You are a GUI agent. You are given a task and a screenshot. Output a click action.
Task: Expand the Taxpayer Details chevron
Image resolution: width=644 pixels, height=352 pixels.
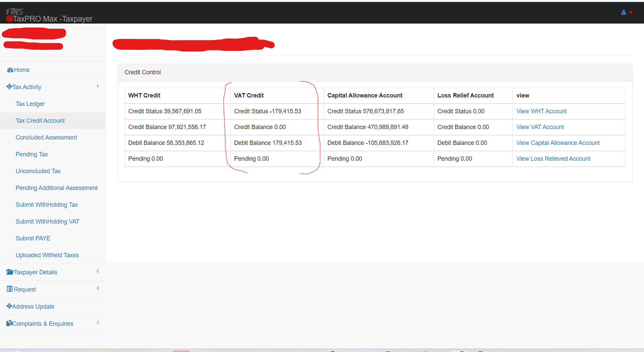pos(98,271)
